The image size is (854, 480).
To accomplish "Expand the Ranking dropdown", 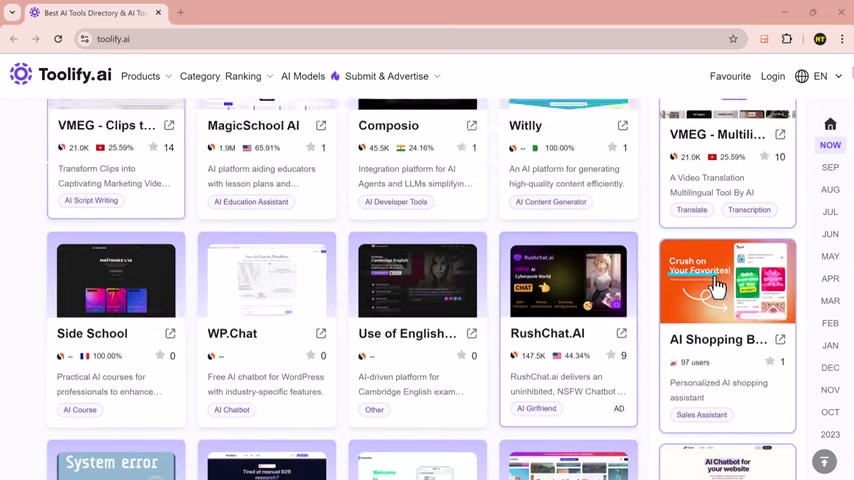I will 249,76.
